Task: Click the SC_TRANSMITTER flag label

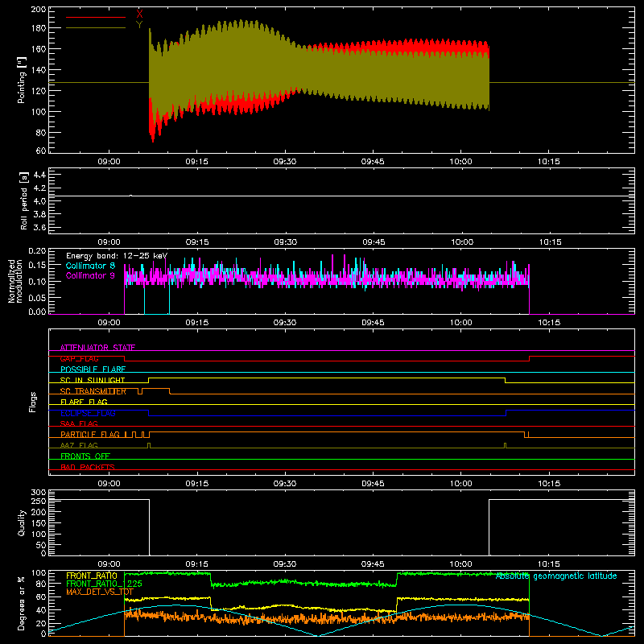Action: point(93,391)
